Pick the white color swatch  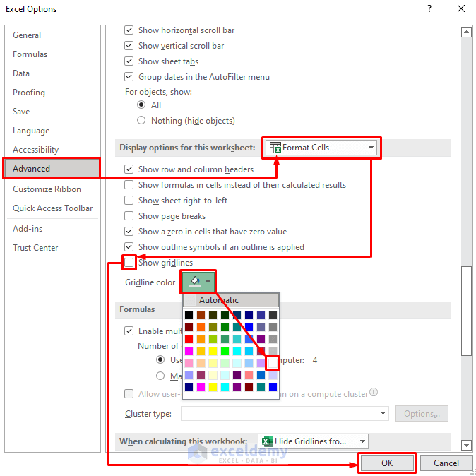point(273,363)
